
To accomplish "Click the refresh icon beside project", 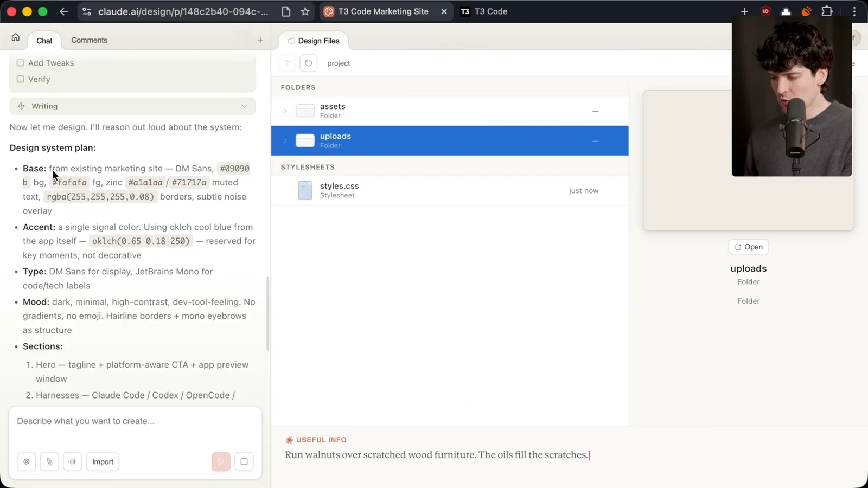I will 308,63.
